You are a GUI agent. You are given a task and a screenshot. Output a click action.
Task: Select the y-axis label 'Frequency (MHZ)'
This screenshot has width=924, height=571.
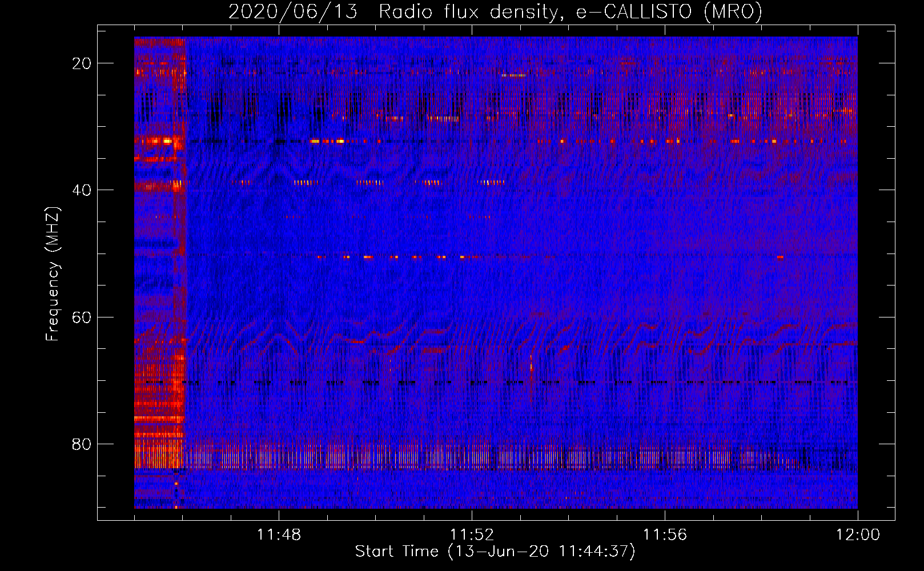(53, 274)
